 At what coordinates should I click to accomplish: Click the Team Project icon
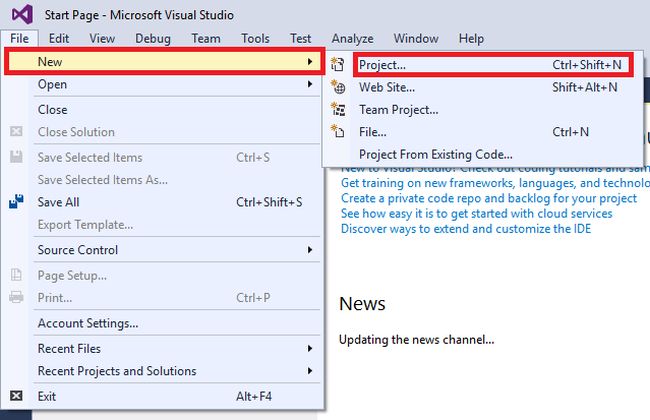[337, 109]
